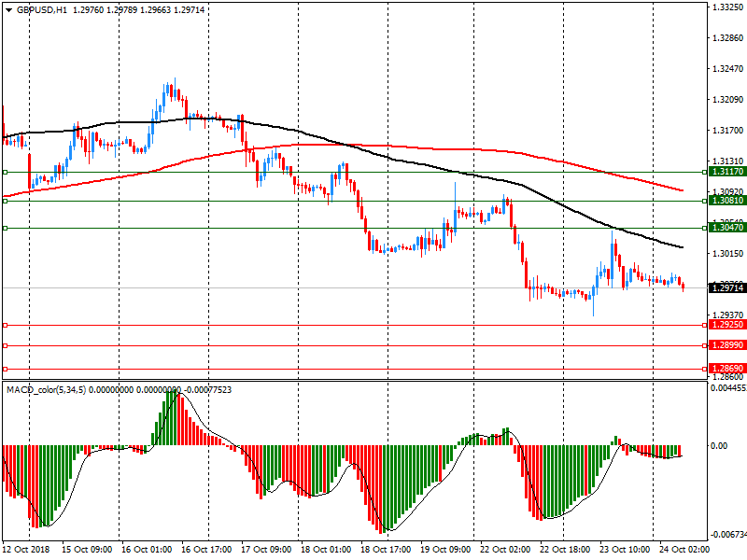Screen dimensions: 747x560
Task: Click left handle of the 1.28690 red line
Action: [x=5, y=369]
